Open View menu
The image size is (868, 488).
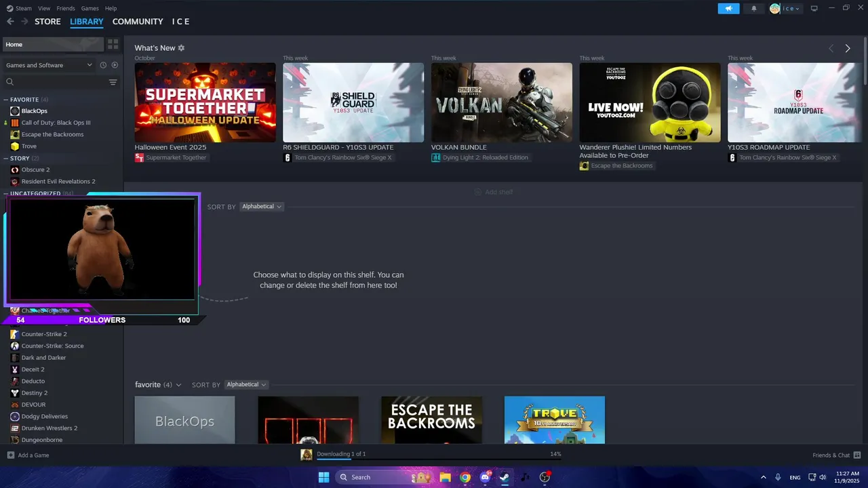pyautogui.click(x=44, y=8)
